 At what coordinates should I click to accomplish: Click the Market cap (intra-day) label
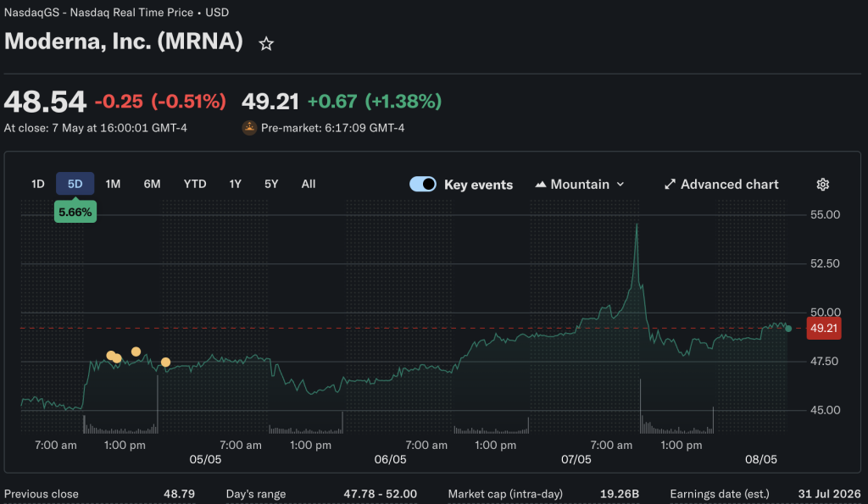pos(505,494)
